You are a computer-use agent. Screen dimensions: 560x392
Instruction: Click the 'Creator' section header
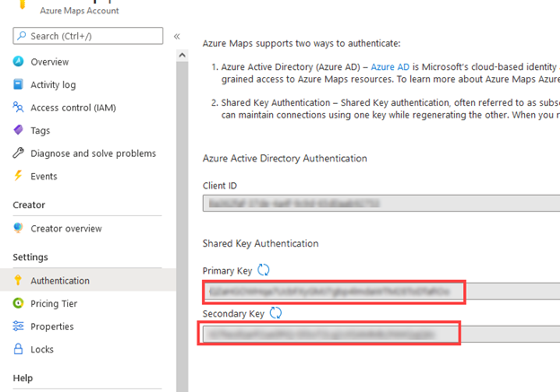click(29, 205)
